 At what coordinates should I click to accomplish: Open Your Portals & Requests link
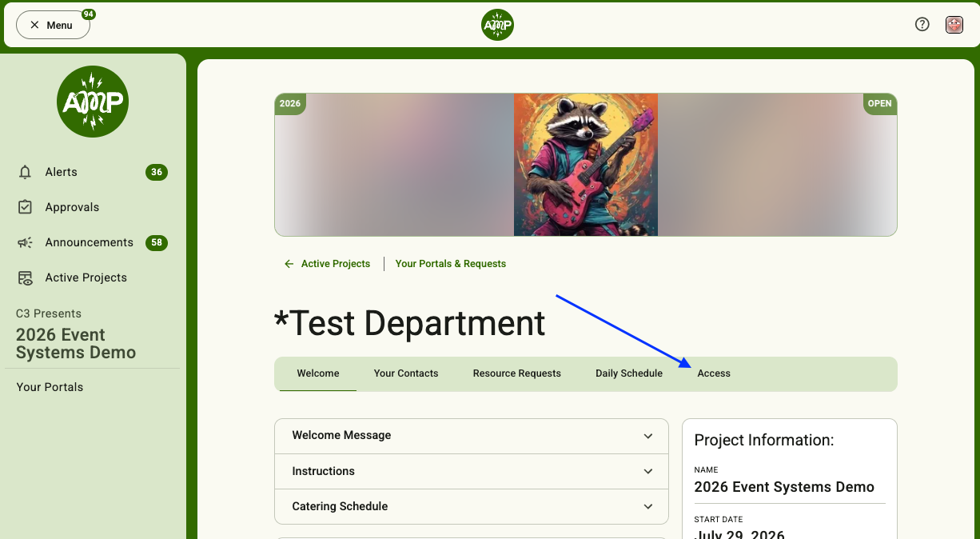(x=451, y=264)
